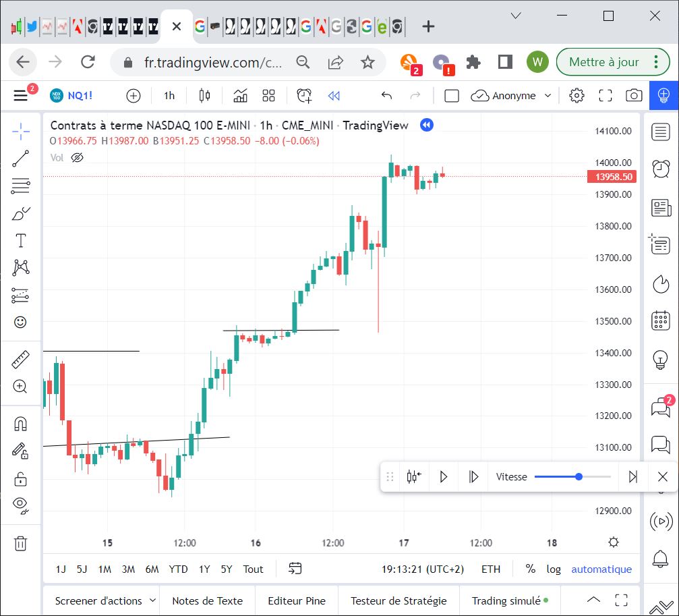This screenshot has height=616, width=679.
Task: Select the 1J date range
Action: 61,569
